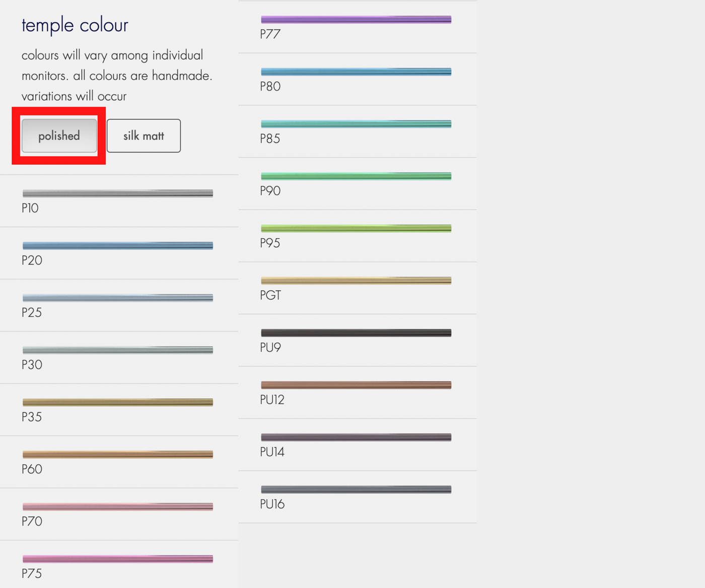Pick the PU9 black temple swatch
This screenshot has width=705, height=588.
(356, 333)
